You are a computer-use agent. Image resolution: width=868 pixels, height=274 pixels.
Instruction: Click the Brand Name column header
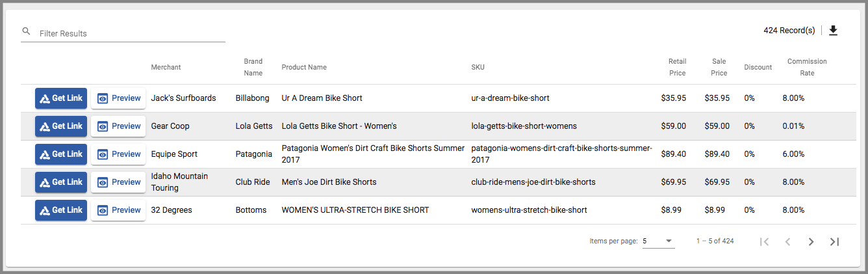(253, 67)
